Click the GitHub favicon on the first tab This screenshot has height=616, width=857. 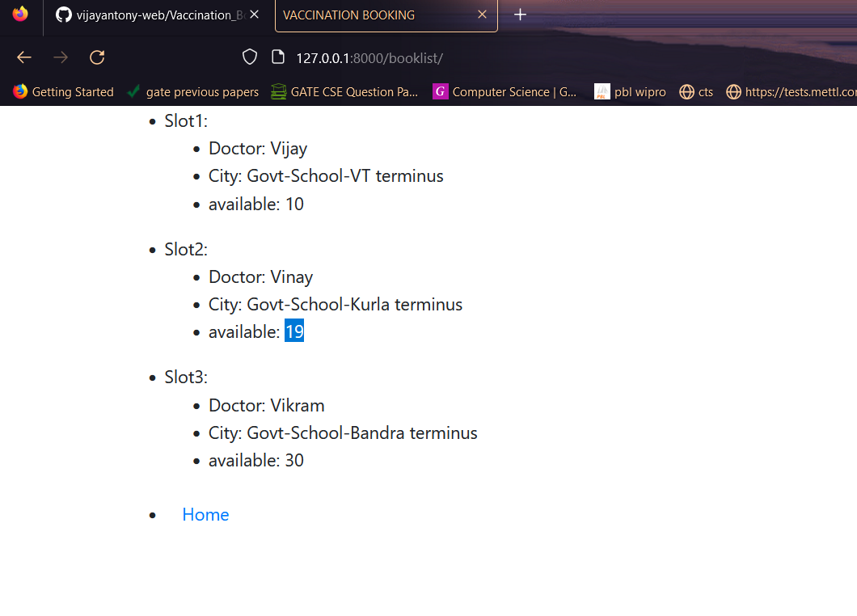[63, 15]
